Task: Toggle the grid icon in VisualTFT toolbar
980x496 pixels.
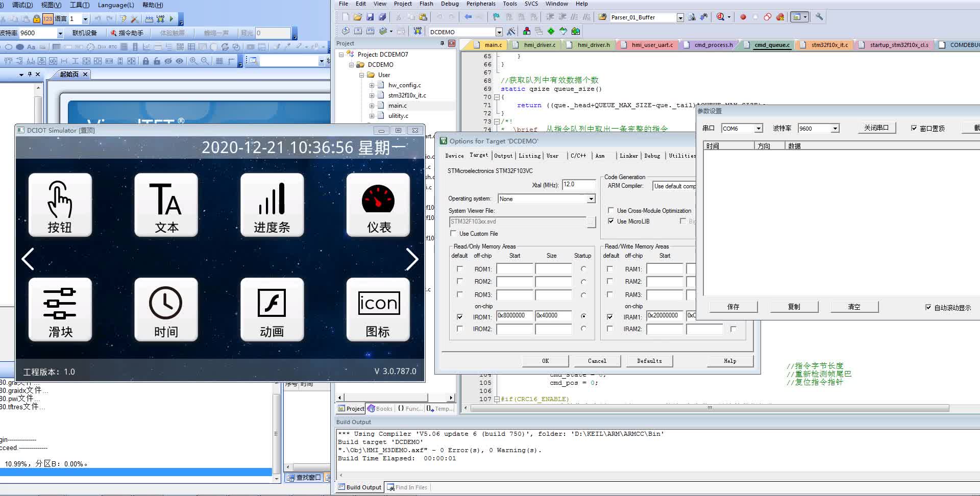Action: [x=219, y=61]
